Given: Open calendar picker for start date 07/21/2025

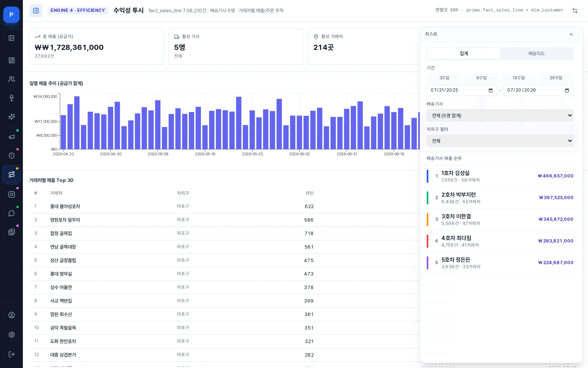Looking at the screenshot, I should tap(490, 90).
